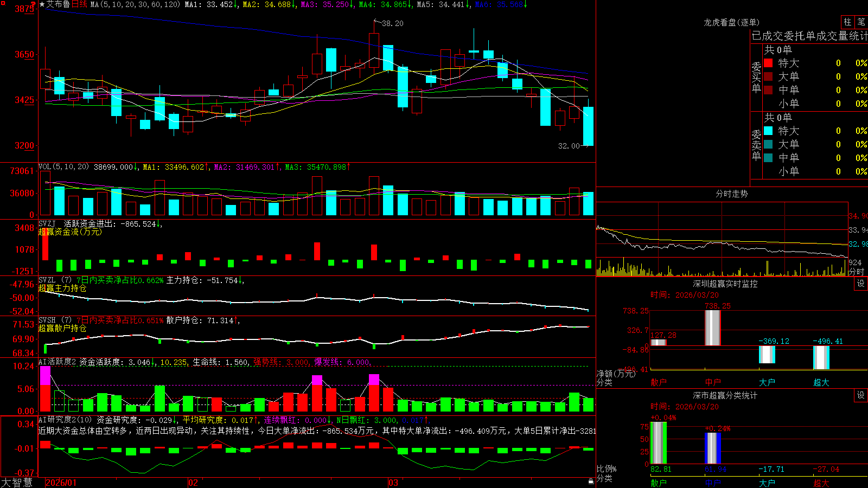Click the 03 month marker on timeline
This screenshot has width=868, height=488.
pyautogui.click(x=393, y=483)
